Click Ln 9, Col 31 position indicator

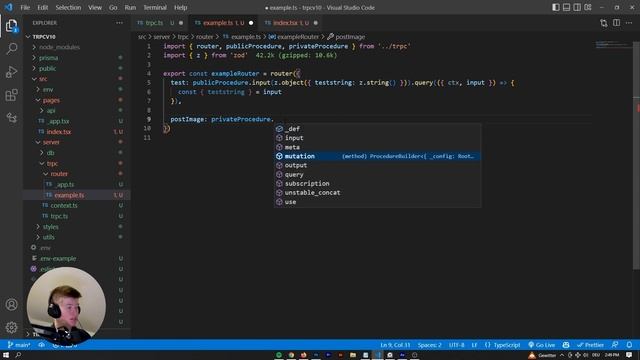point(395,345)
